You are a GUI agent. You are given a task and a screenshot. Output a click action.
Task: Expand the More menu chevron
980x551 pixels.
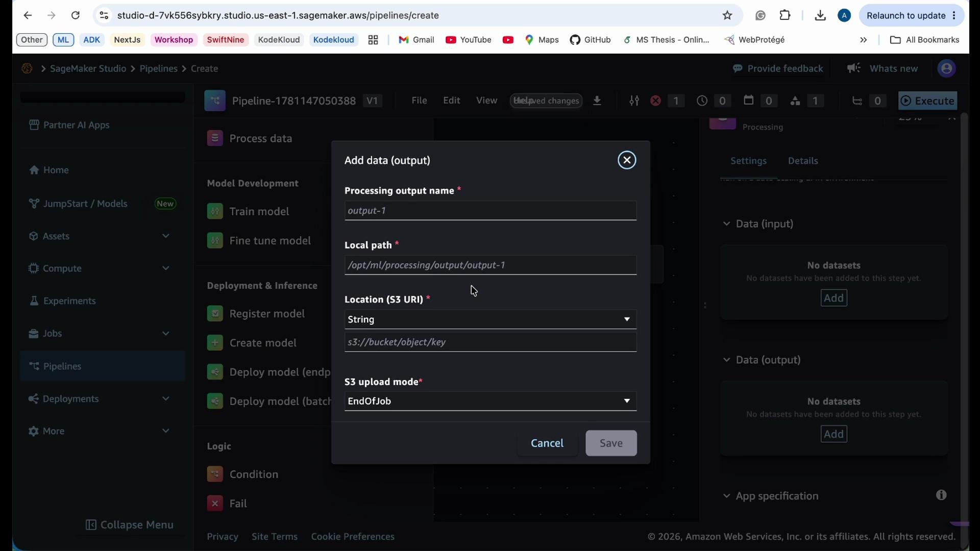click(x=165, y=431)
